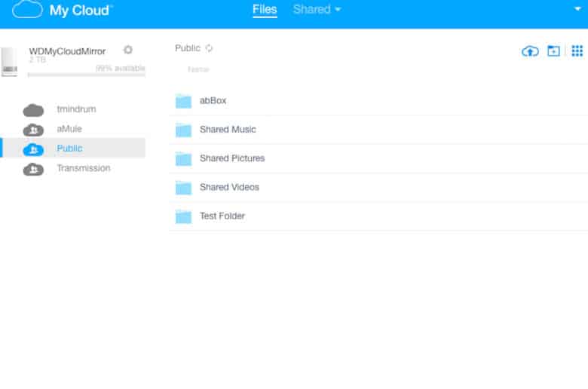Image resolution: width=588 pixels, height=389 pixels.
Task: Select the Public share in sidebar
Action: [74, 149]
